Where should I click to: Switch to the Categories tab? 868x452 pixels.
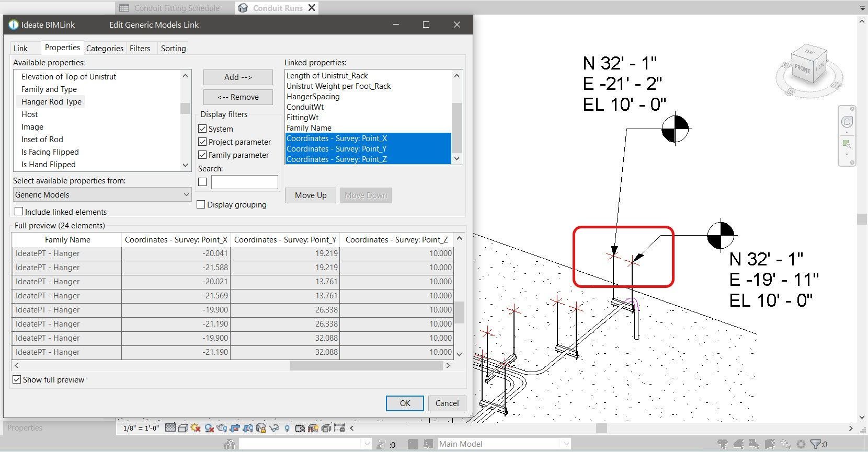pyautogui.click(x=105, y=48)
